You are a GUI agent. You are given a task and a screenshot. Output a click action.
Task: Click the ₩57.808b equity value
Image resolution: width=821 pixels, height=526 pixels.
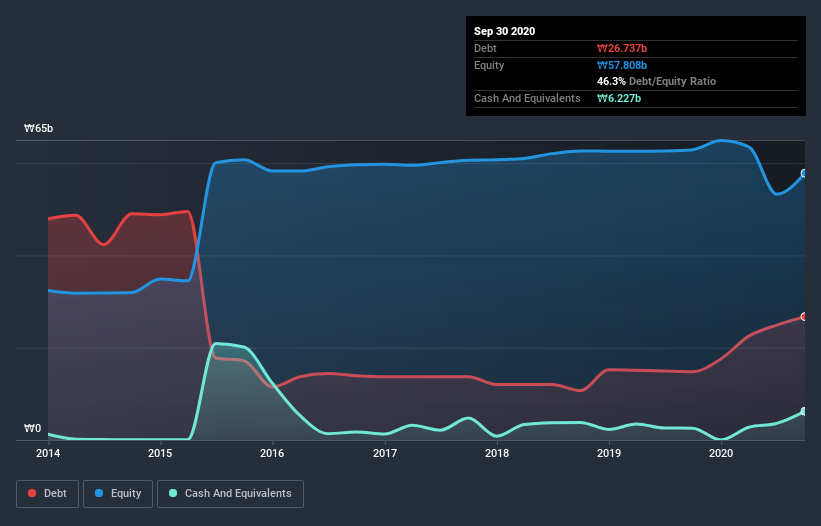(622, 65)
